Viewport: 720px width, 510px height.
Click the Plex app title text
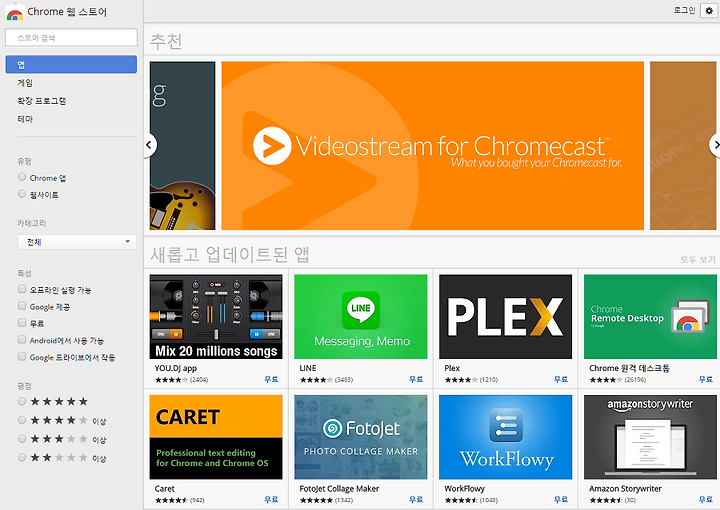click(x=452, y=368)
